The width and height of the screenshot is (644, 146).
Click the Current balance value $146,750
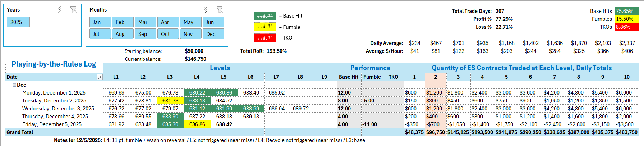tap(195, 59)
